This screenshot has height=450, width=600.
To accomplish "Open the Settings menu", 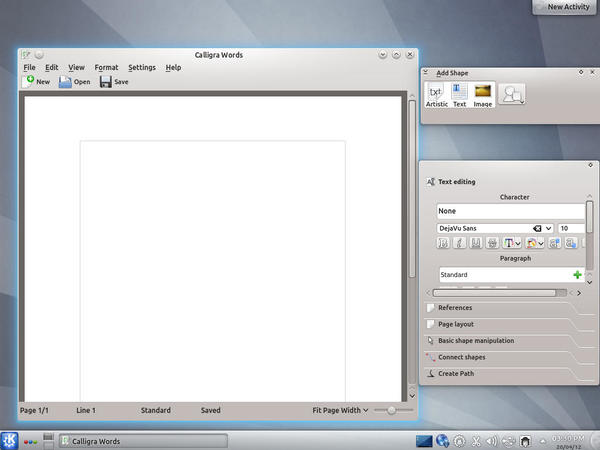I will pyautogui.click(x=142, y=68).
